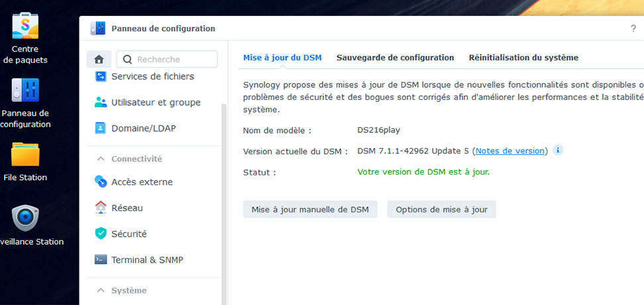Viewport: 644px width, 305px height.
Task: Open the Panneau de configuration desktop icon
Action: [25, 90]
